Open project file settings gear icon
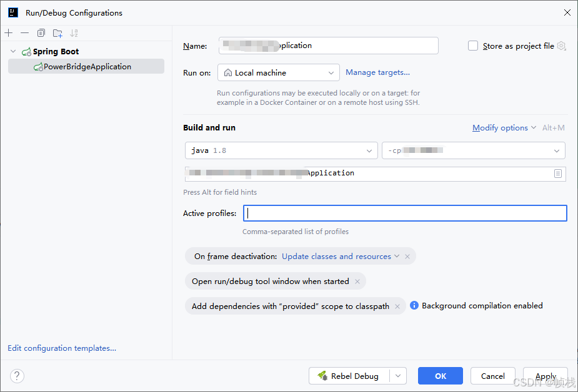Screen dimensions: 578x392 pos(561,46)
